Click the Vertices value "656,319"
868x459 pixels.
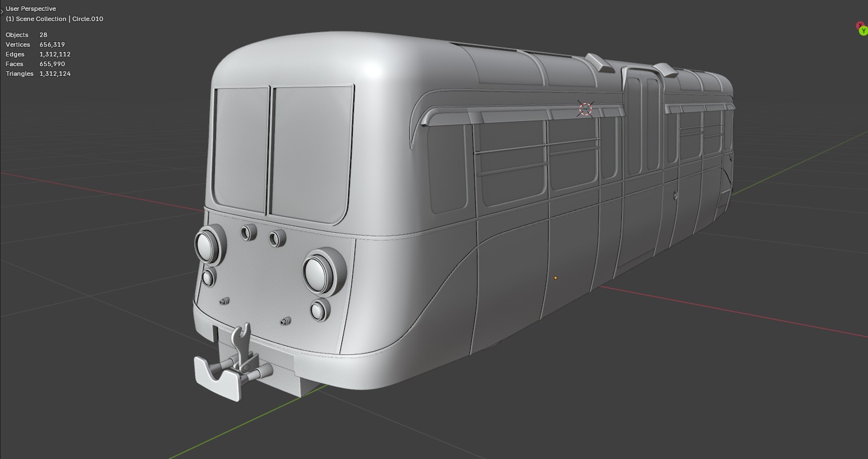point(52,44)
